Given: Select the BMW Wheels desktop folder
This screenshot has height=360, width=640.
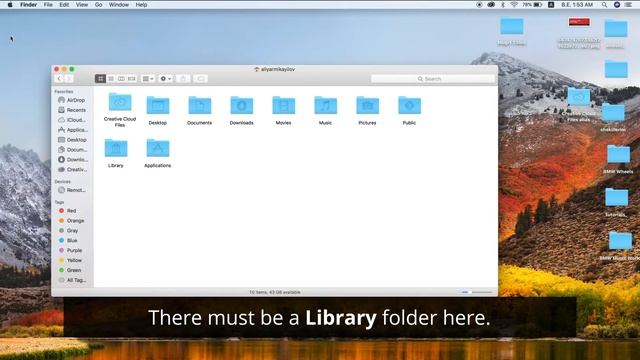Looking at the screenshot, I should coord(619,155).
